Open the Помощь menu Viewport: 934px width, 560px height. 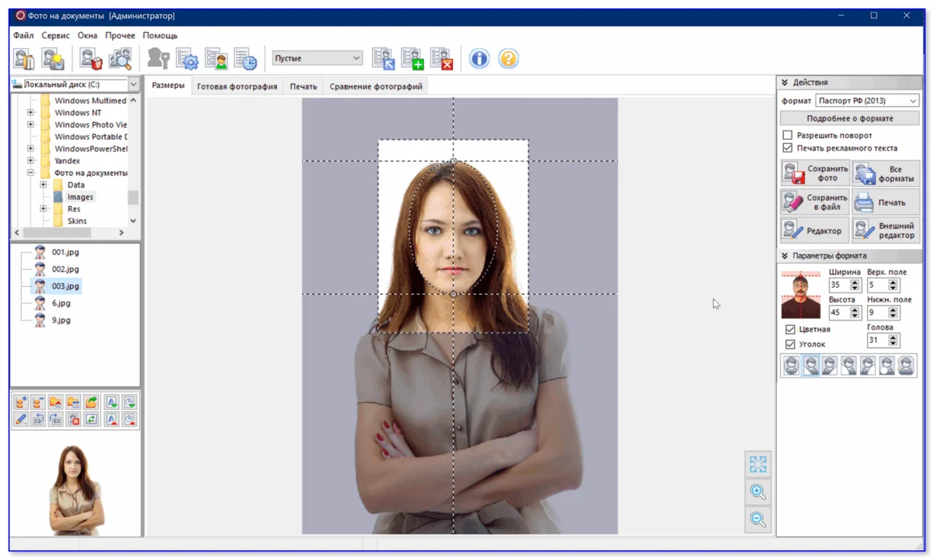coord(160,35)
